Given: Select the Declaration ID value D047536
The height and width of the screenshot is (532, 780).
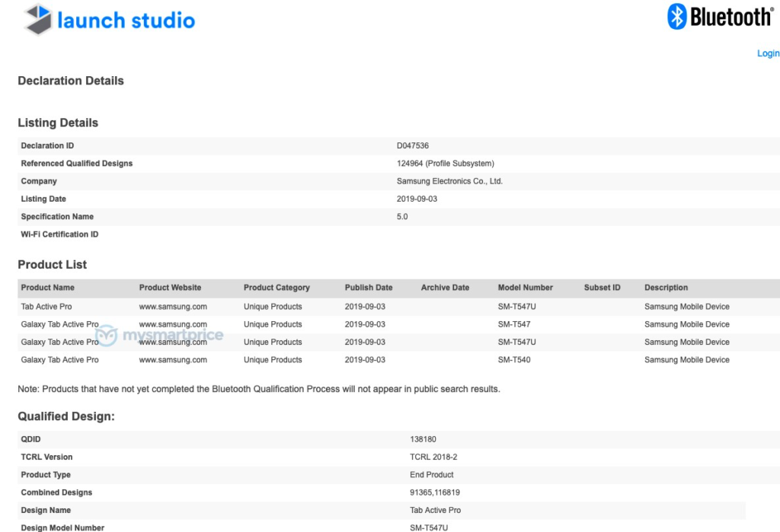Looking at the screenshot, I should (412, 145).
